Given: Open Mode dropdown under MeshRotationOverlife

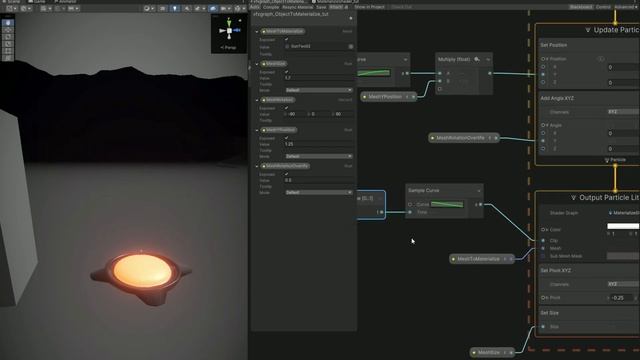Looking at the screenshot, I should click(318, 192).
